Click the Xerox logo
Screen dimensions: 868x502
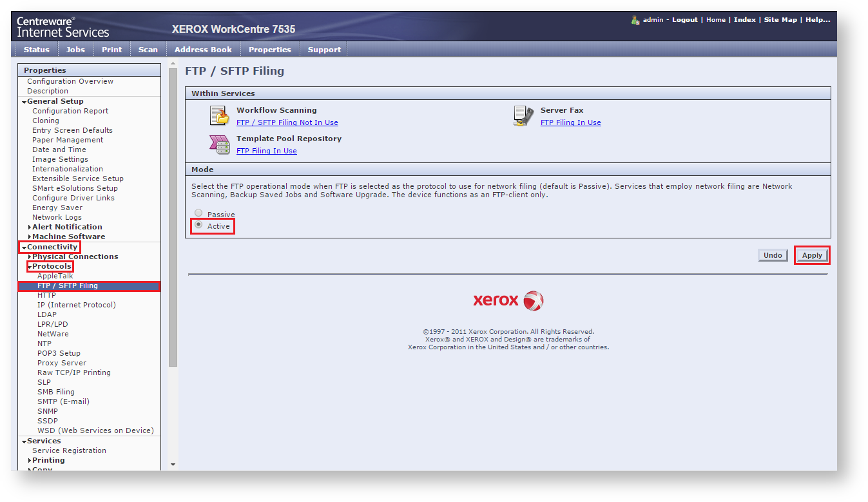[x=508, y=300]
